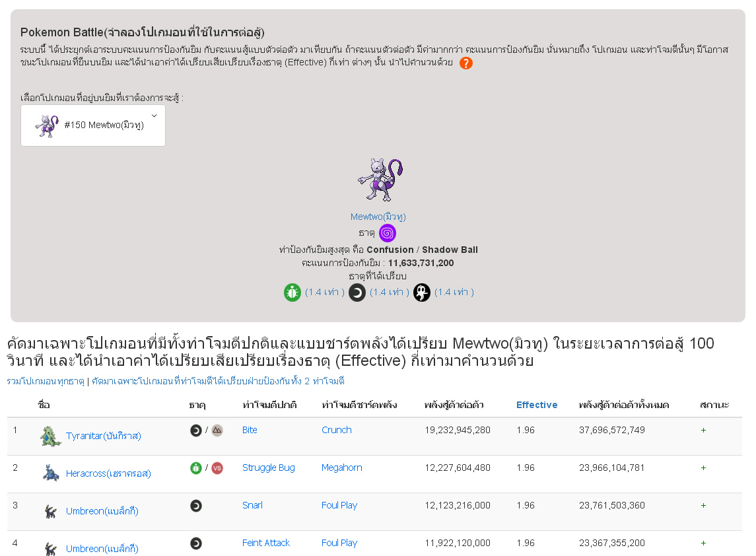This screenshot has height=556, width=756.
Task: Click the orange question mark help icon
Action: click(x=465, y=63)
